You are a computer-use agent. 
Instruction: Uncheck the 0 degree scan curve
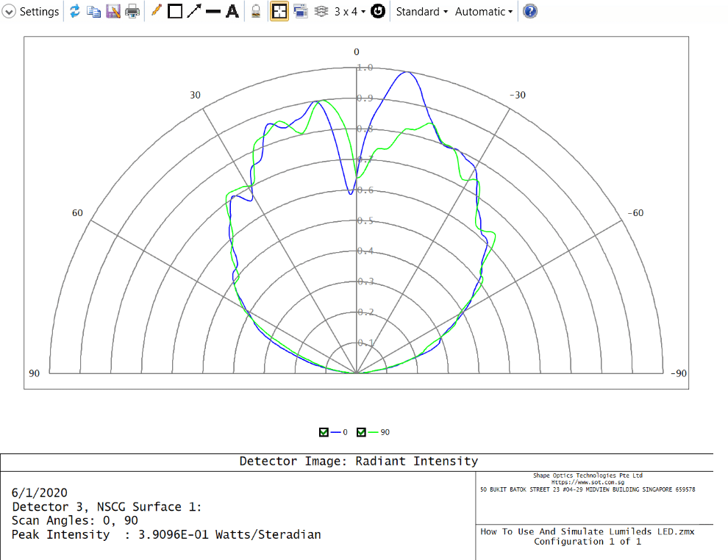tap(324, 432)
